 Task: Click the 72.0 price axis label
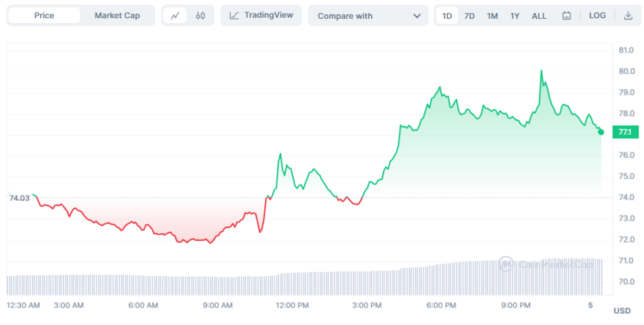pyautogui.click(x=626, y=240)
